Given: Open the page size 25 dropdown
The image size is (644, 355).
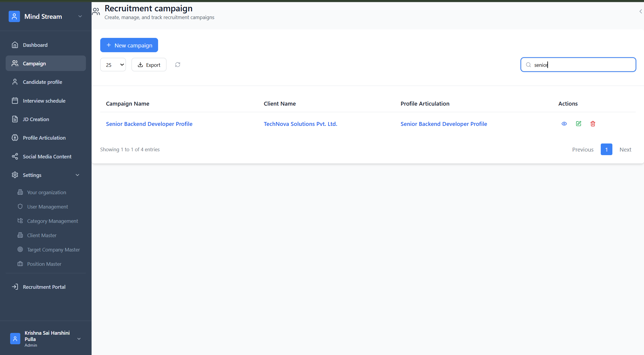Looking at the screenshot, I should (113, 65).
